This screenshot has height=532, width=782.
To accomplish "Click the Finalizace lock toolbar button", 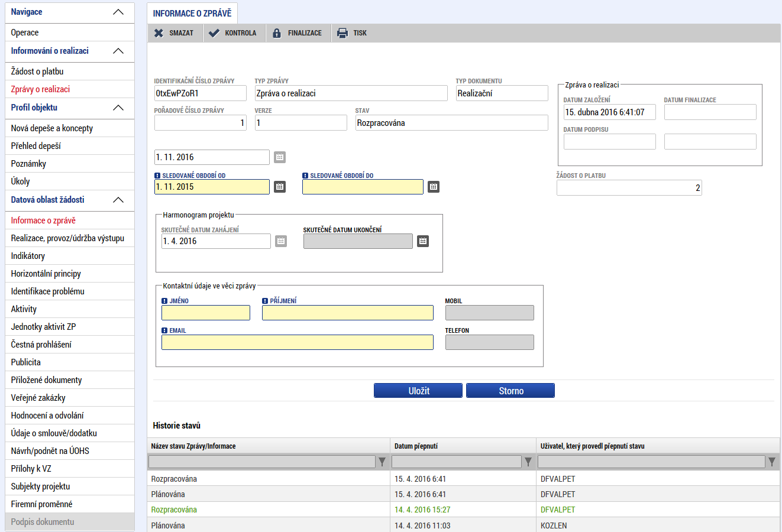I will pyautogui.click(x=298, y=33).
